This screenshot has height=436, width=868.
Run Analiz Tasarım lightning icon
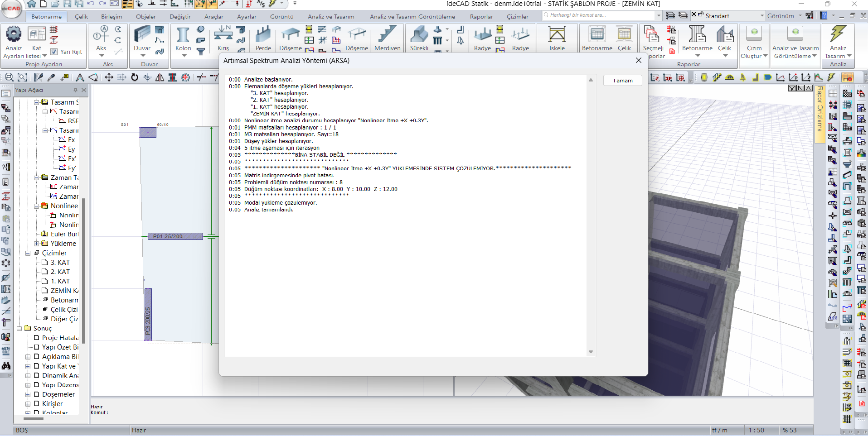pyautogui.click(x=838, y=35)
